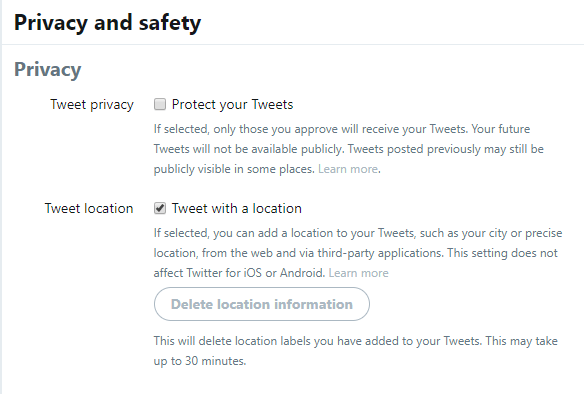Click the 'Protect your Tweets' label text
Image resolution: width=584 pixels, height=394 pixels.
coord(232,105)
